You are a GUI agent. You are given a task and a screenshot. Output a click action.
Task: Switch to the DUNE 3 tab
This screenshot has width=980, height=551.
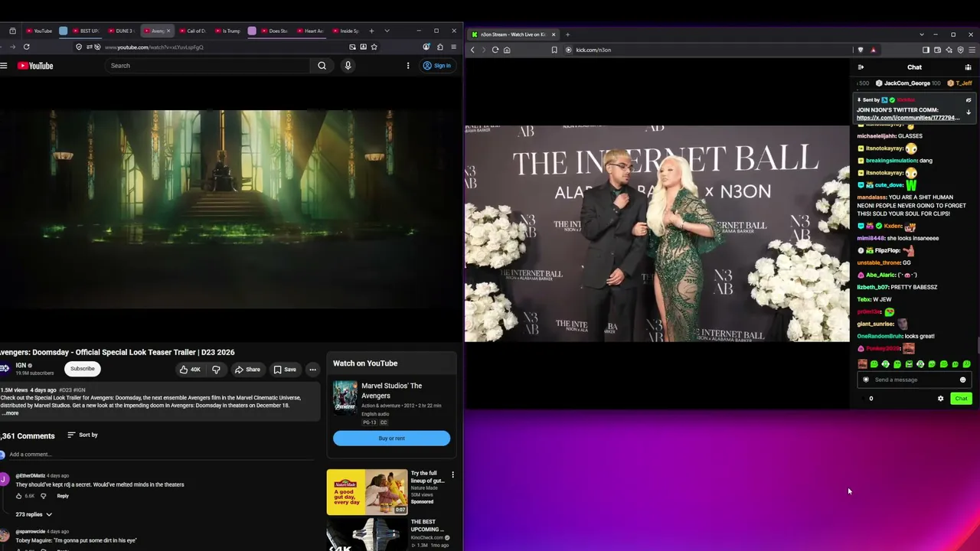(121, 31)
